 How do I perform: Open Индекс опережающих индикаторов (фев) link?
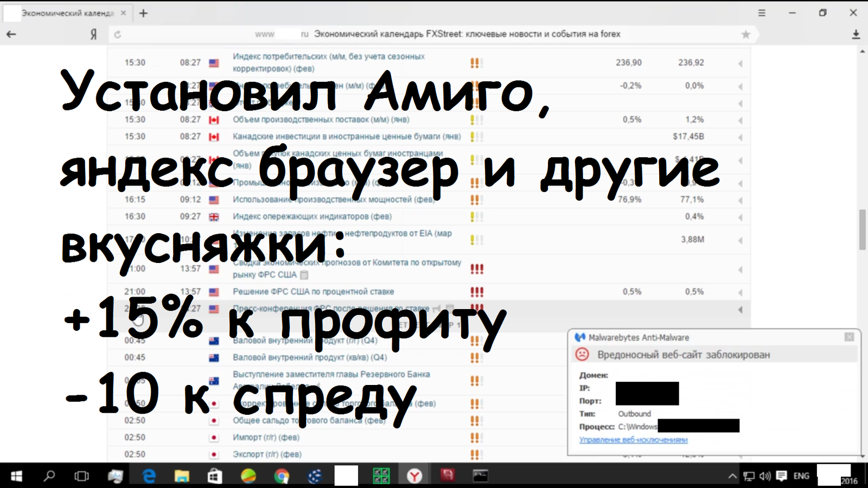312,216
